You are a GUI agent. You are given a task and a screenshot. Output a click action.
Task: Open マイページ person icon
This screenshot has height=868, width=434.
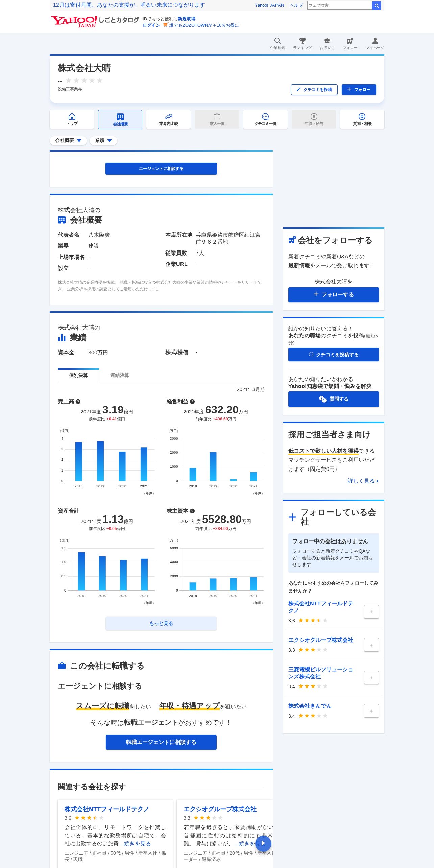pos(375,43)
